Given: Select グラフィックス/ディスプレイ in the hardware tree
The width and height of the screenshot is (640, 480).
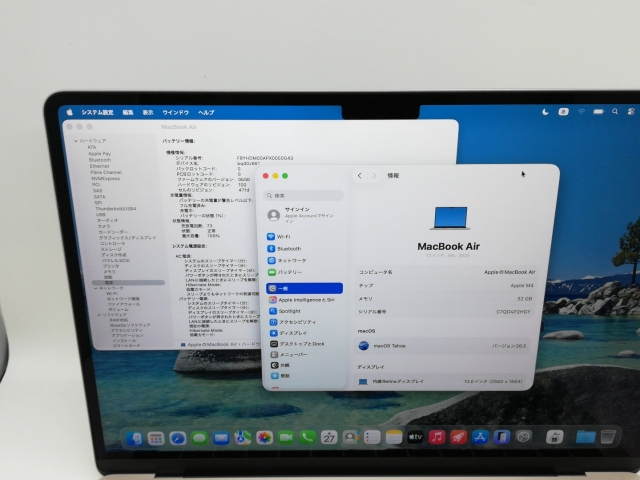Looking at the screenshot, I should point(127,238).
